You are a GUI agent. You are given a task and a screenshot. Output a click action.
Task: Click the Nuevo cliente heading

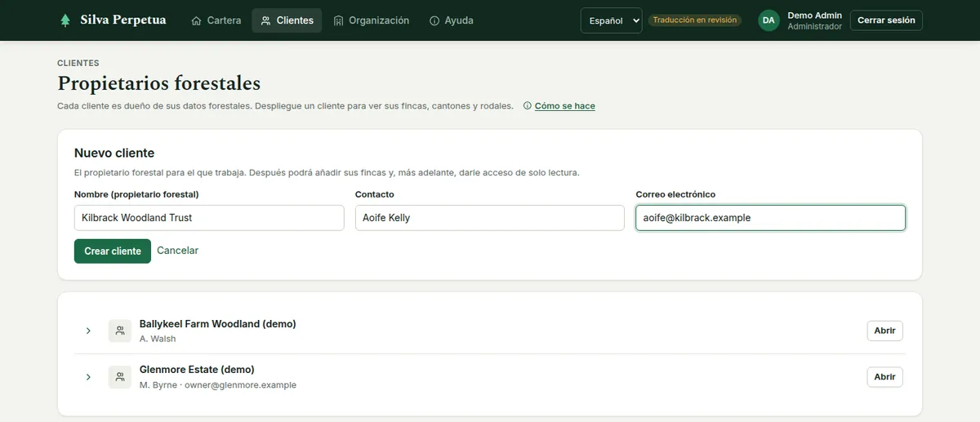click(114, 153)
